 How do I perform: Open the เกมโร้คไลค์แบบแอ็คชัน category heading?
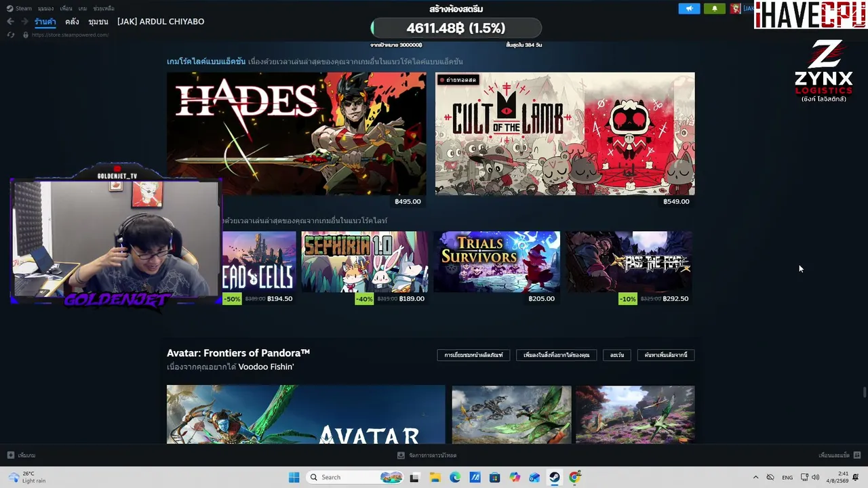click(x=206, y=62)
